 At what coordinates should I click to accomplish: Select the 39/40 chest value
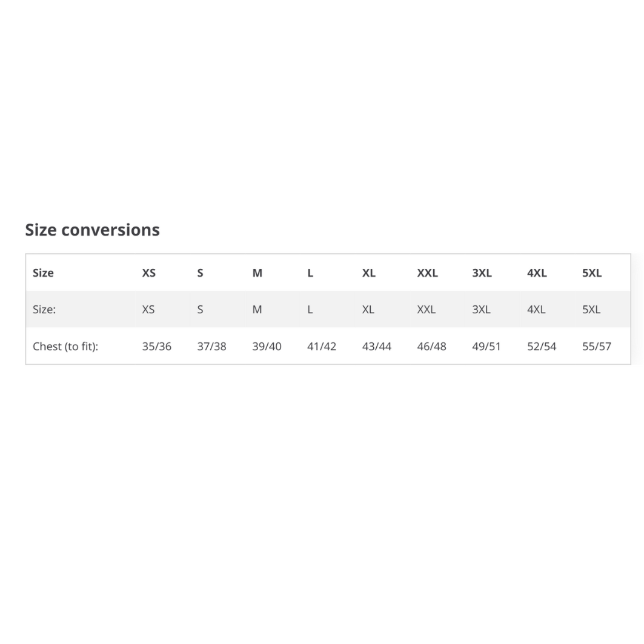[x=267, y=347]
